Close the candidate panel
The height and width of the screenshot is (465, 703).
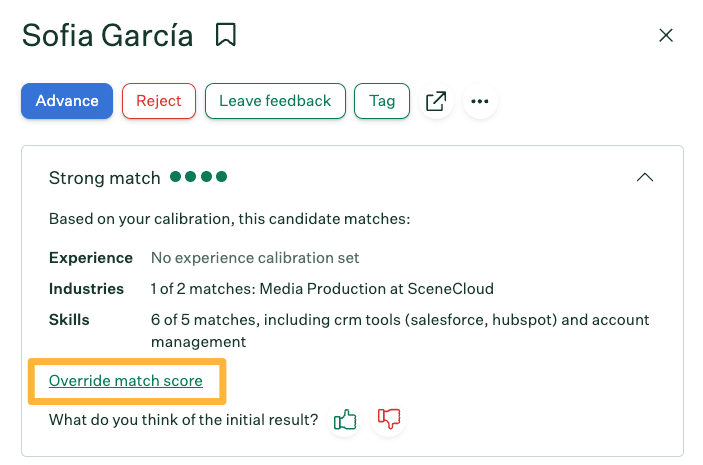[x=666, y=35]
